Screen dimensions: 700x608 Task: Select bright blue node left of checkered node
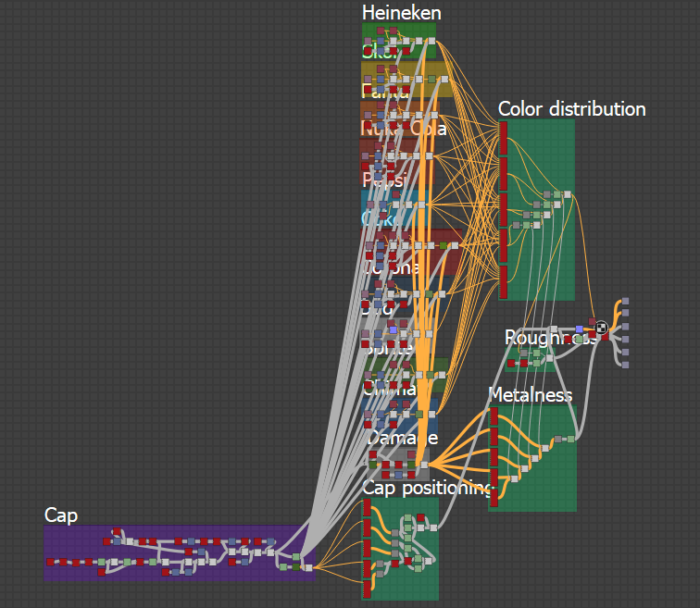point(579,329)
